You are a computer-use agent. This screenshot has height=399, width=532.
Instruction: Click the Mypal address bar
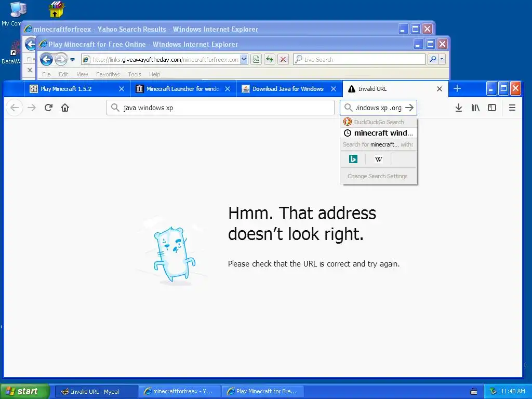point(220,108)
